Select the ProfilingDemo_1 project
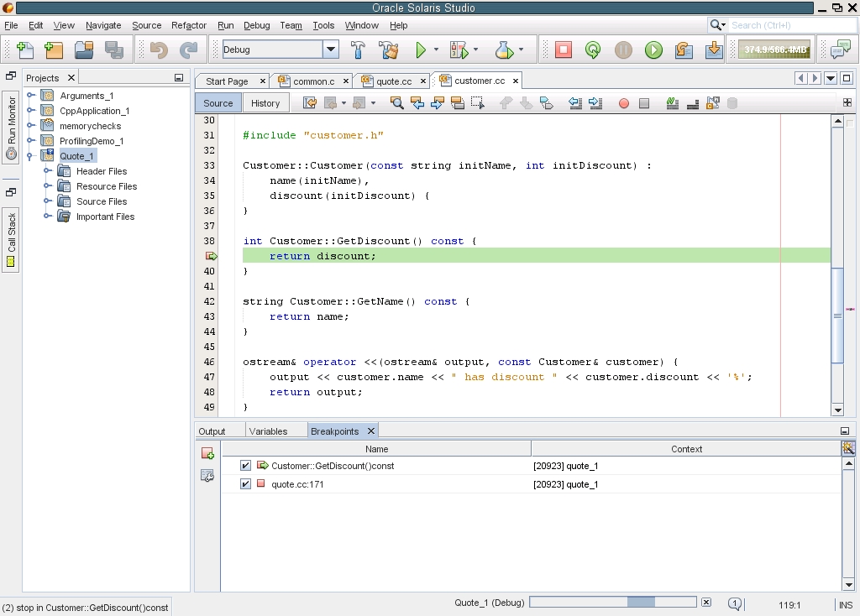Screen dimensions: 860x616 92,141
